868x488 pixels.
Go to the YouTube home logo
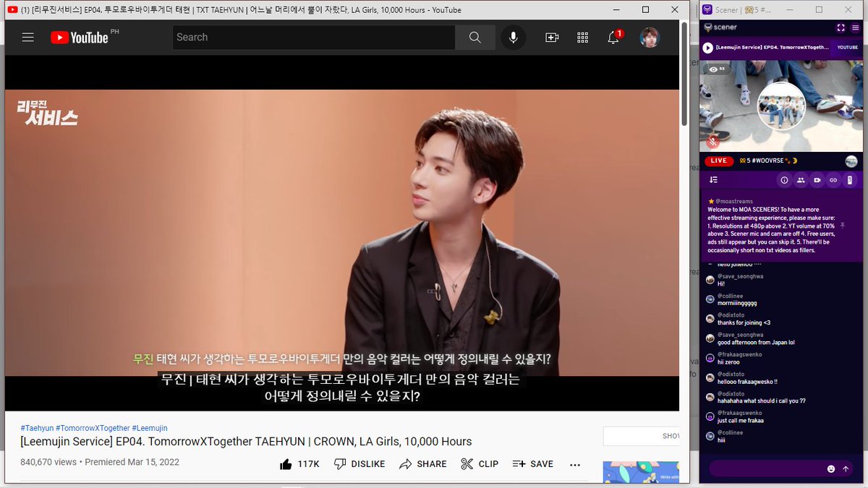(x=80, y=38)
